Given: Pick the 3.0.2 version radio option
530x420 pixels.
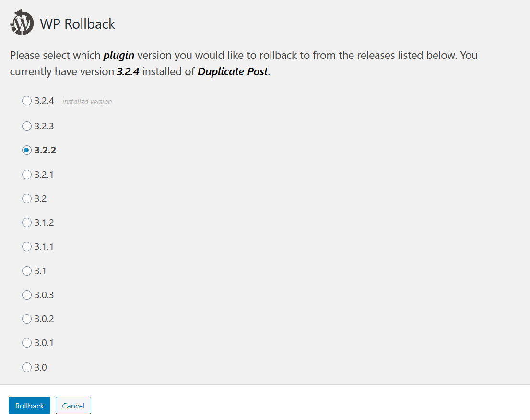Looking at the screenshot, I should point(27,319).
